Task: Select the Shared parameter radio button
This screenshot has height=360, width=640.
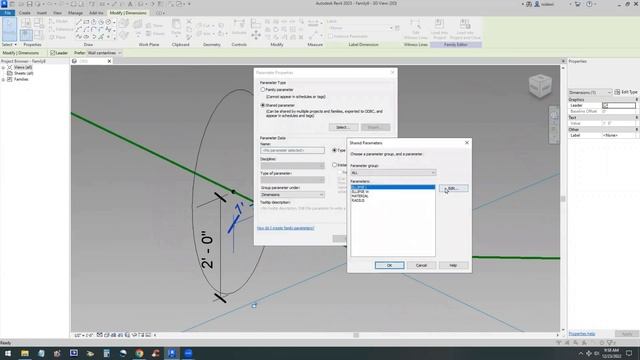Action: pyautogui.click(x=263, y=105)
